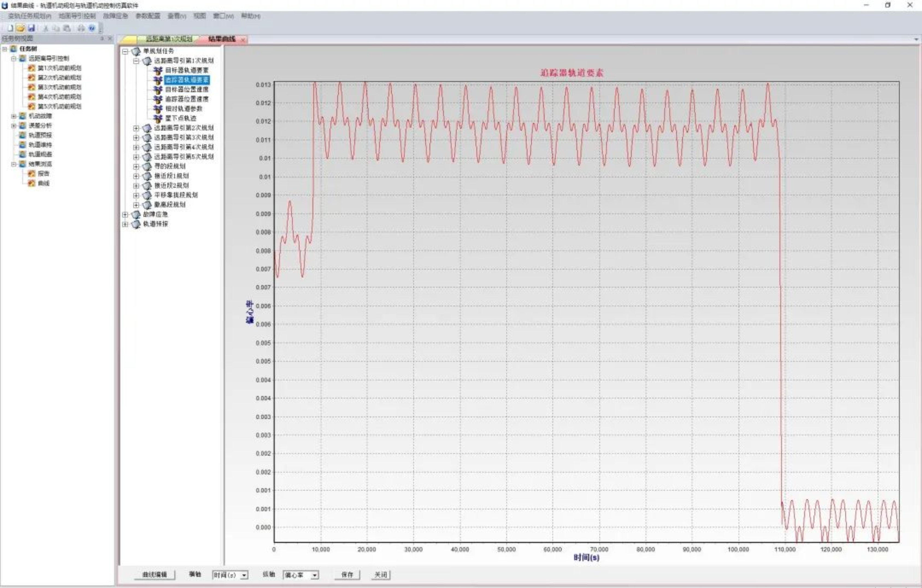Click the icon beside 第1次机动前规划

point(32,68)
